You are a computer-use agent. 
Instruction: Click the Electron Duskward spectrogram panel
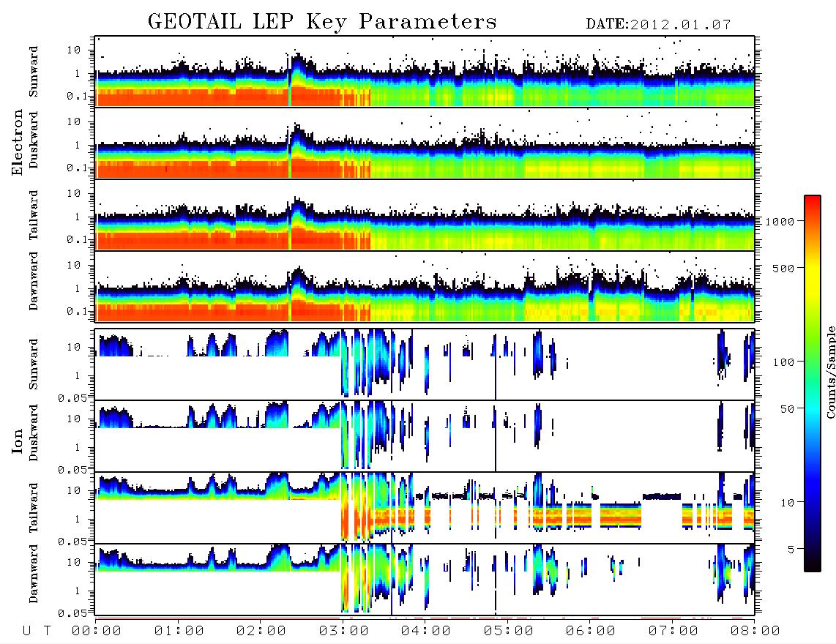pos(425,143)
